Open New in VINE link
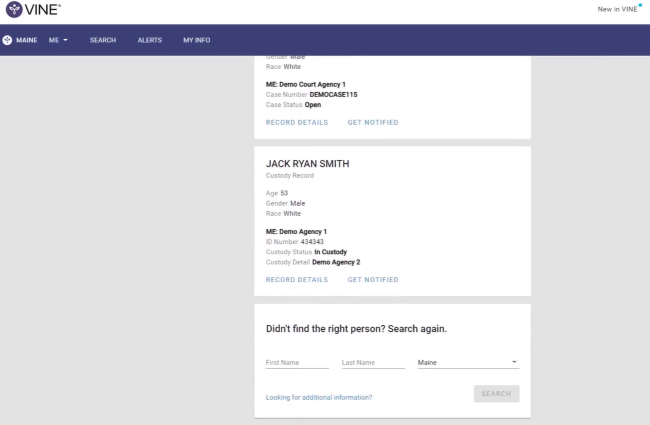 [618, 9]
